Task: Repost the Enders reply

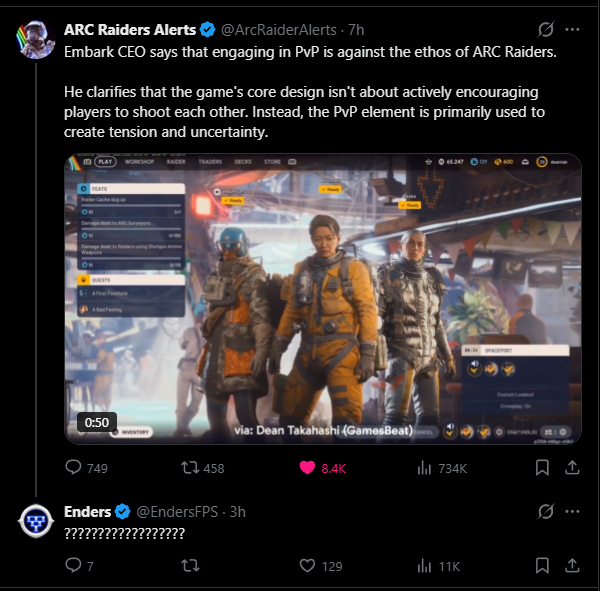Action: pos(190,565)
